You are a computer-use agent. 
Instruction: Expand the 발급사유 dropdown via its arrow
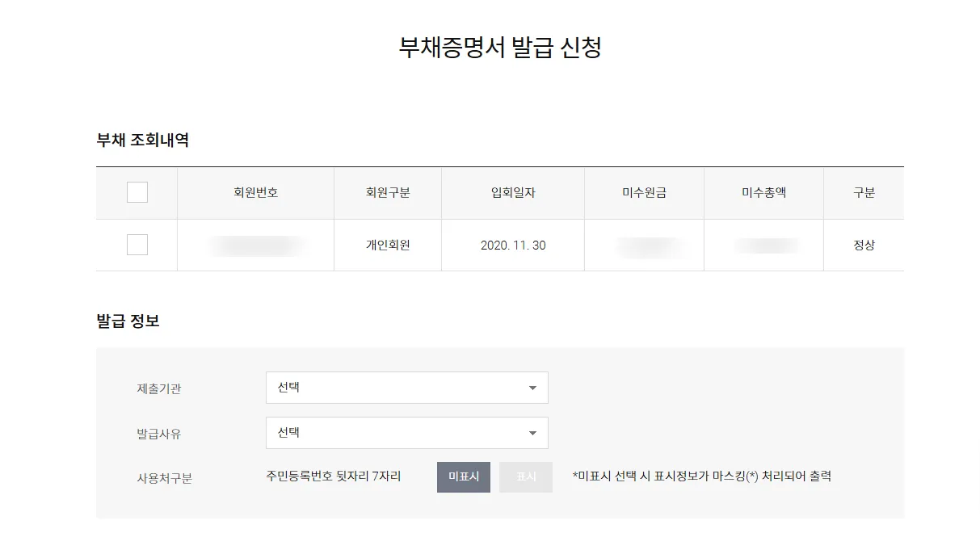pos(532,433)
